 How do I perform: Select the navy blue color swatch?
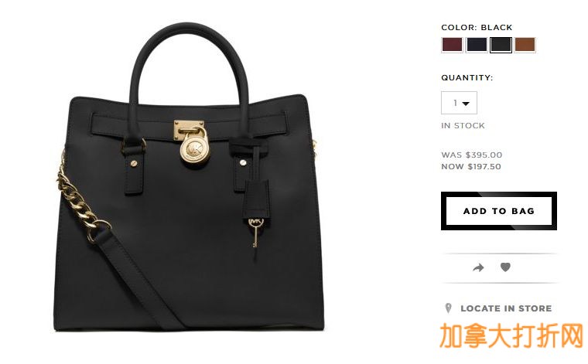(x=477, y=45)
